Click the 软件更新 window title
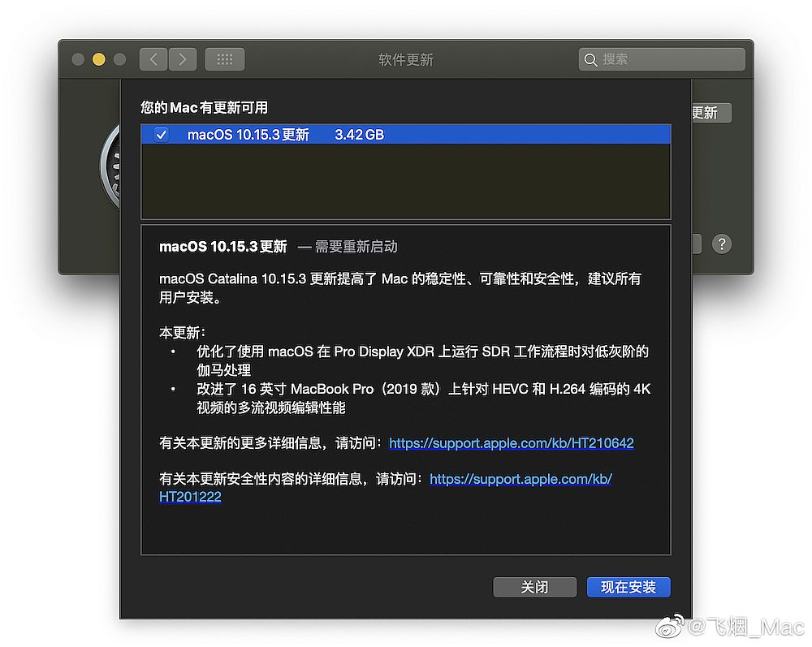812x647 pixels. pos(406,60)
